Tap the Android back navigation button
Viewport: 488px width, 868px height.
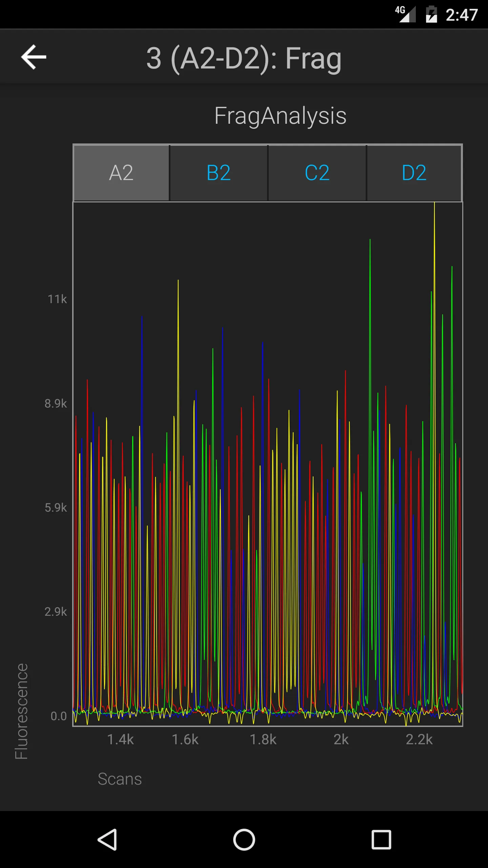tap(107, 840)
